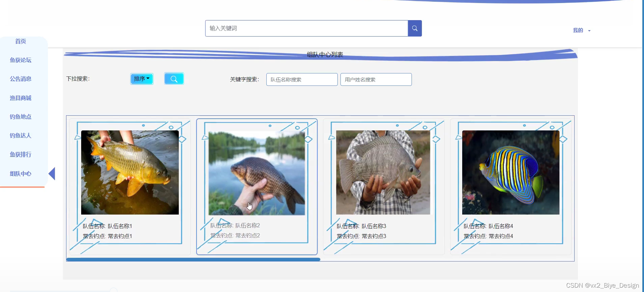Click the text 常去钓点: 常去钓点2

click(235, 236)
